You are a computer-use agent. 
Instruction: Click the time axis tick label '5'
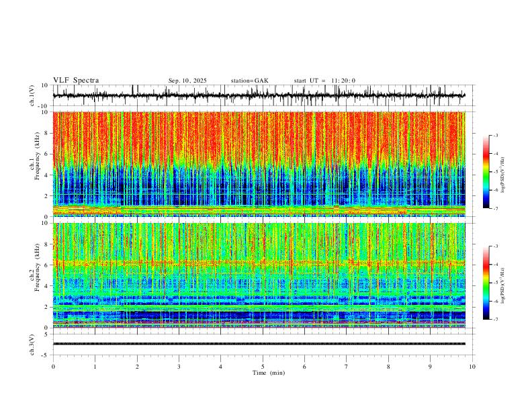point(263,367)
